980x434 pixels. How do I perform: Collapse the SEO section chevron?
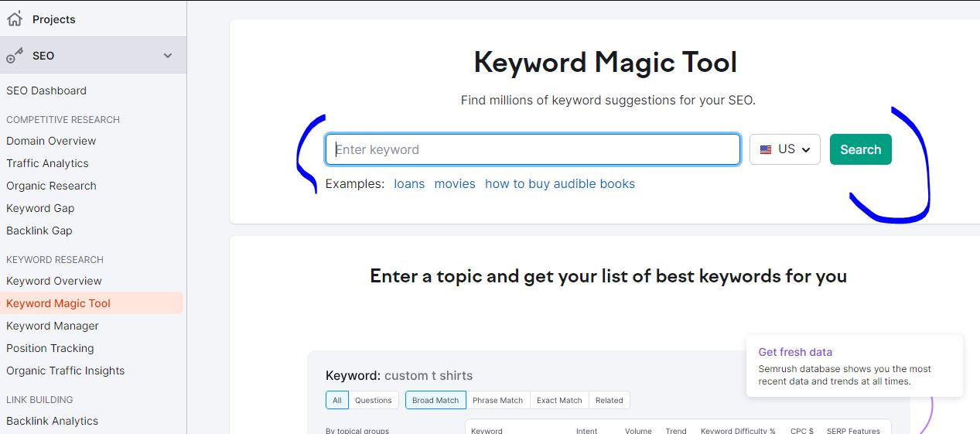[168, 56]
